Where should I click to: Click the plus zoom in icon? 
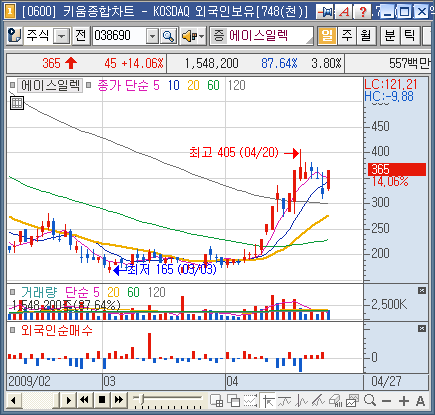[x=404, y=401]
